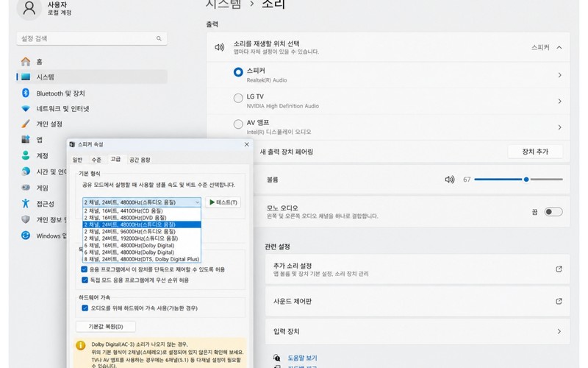Switch to the 고급 tab
Image resolution: width=588 pixels, height=368 pixels.
[x=115, y=159]
